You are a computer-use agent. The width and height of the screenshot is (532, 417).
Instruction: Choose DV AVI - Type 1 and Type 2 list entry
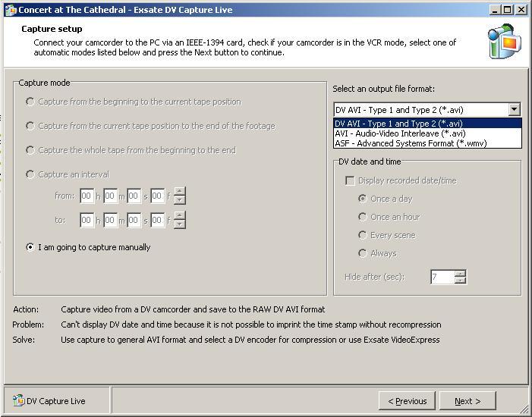[427, 124]
